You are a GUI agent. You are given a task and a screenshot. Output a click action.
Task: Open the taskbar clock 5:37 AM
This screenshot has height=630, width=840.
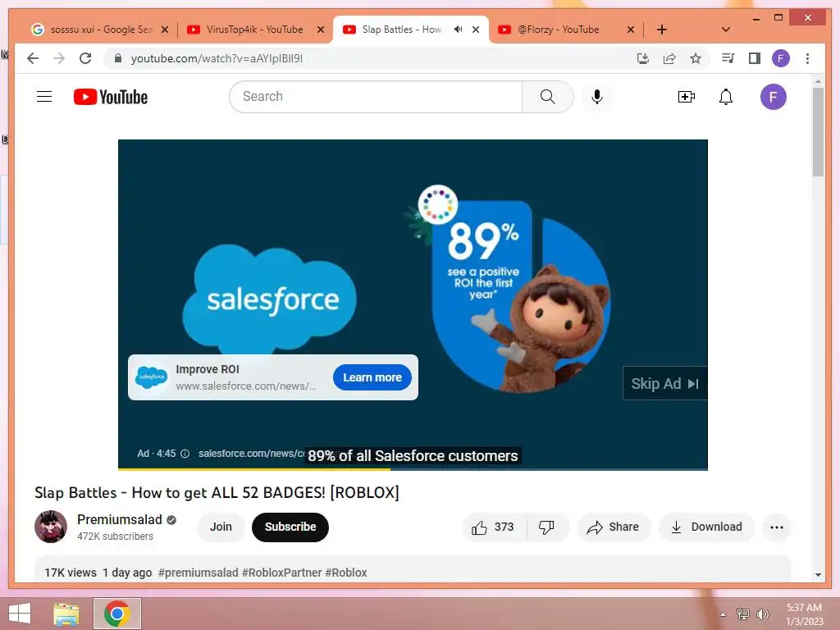(804, 614)
